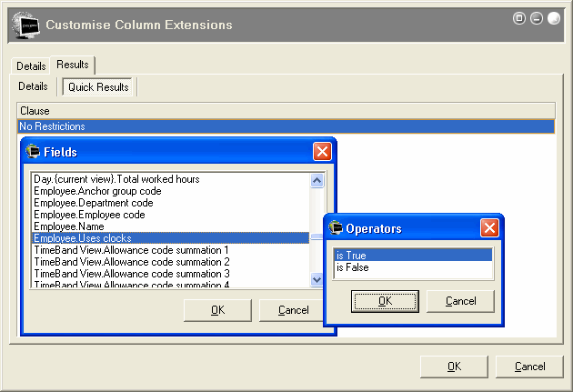Select the No Restrictions clause row
Screen dimensions: 573x392
pos(273,126)
